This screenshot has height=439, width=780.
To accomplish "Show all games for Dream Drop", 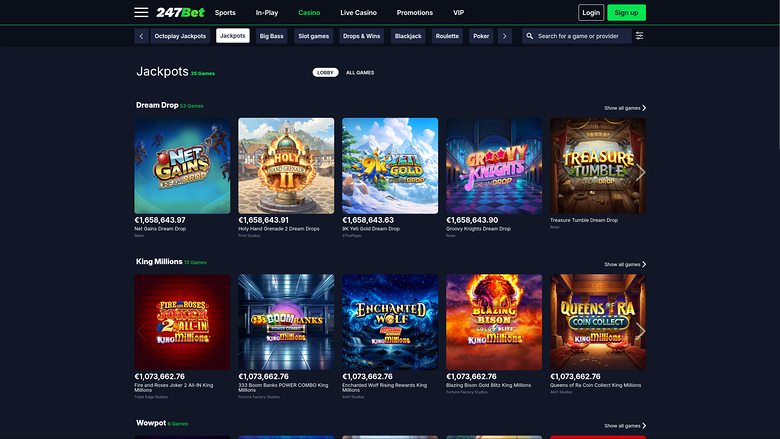I will 625,108.
